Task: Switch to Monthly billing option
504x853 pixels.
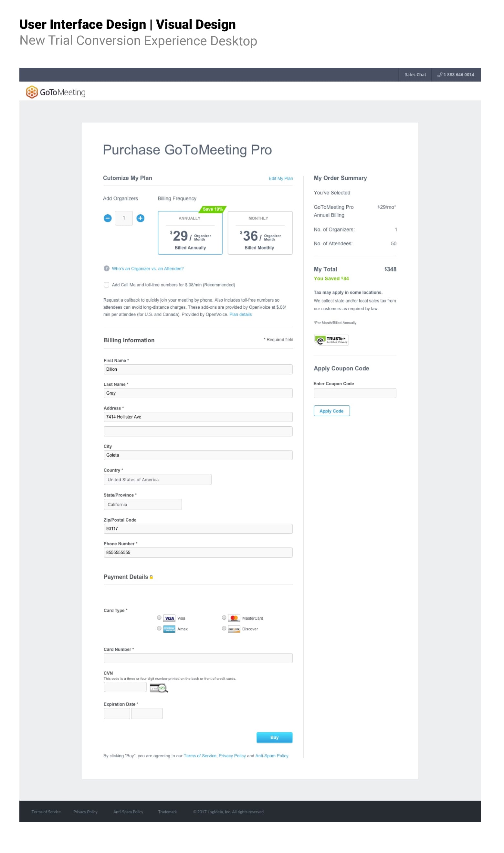Action: (260, 233)
